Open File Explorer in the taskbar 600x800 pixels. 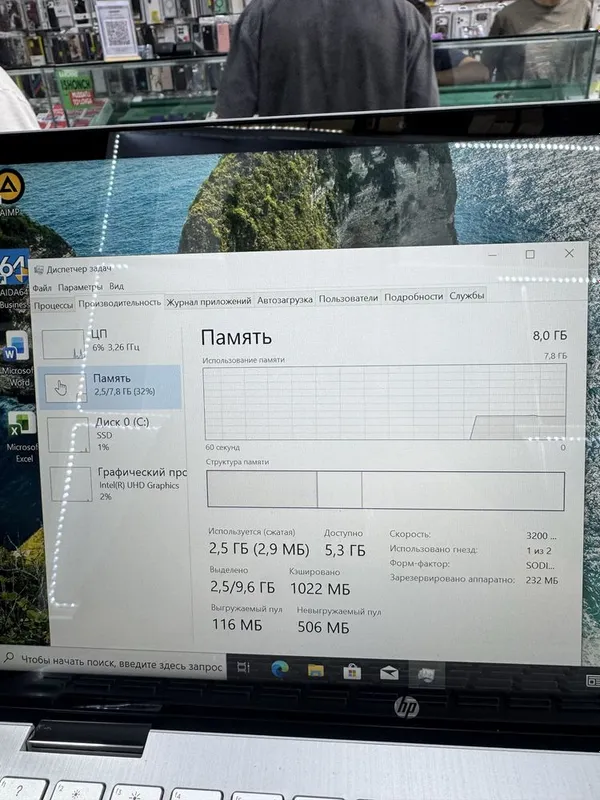pyautogui.click(x=316, y=670)
